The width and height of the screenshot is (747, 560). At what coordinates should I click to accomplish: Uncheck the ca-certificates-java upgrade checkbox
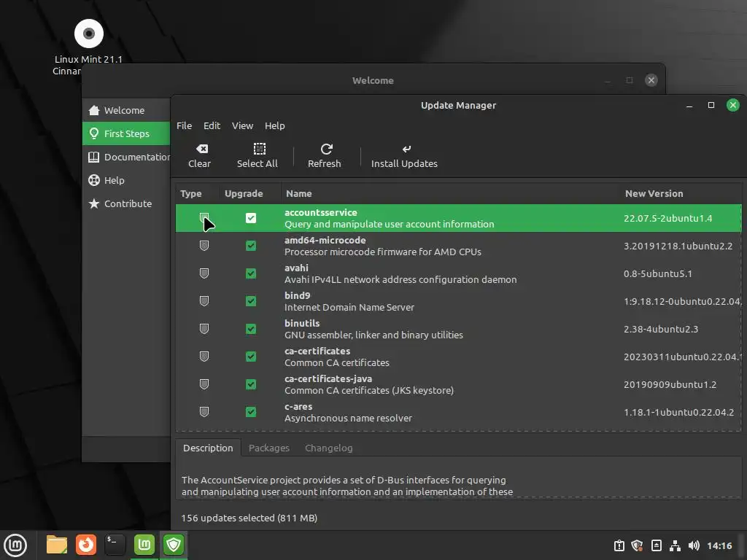pos(251,384)
